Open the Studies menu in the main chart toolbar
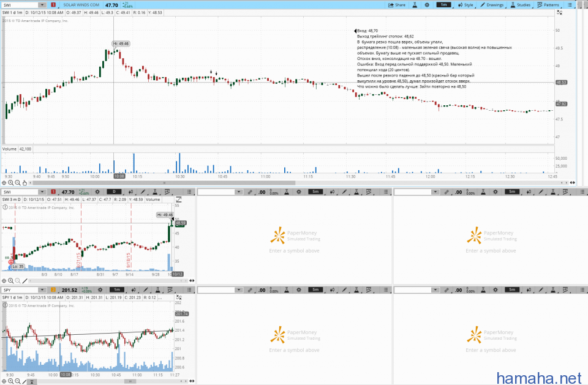This screenshot has height=385, width=588. (x=521, y=5)
